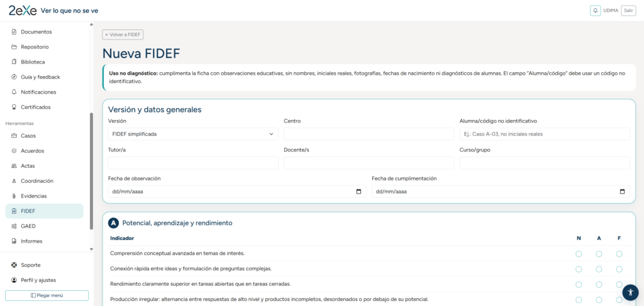Open calendar picker for Fecha de cumplimentación

coord(622,192)
